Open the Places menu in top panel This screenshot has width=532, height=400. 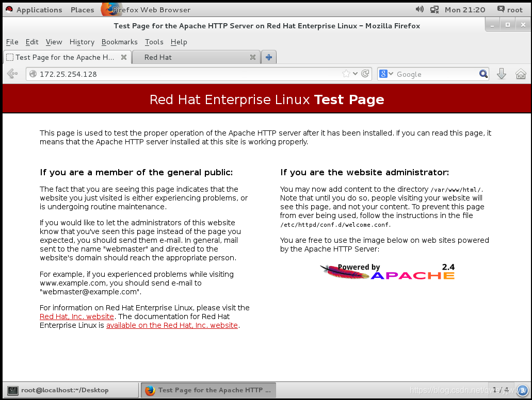coord(83,10)
